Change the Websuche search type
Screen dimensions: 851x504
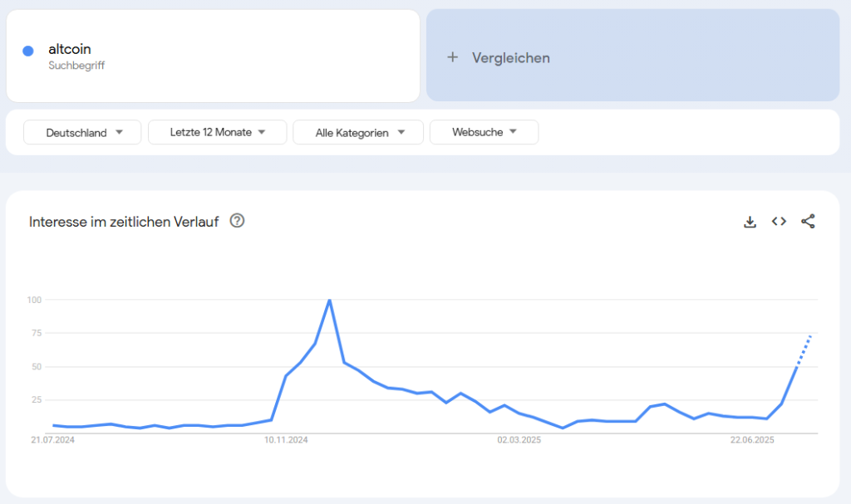tap(485, 132)
